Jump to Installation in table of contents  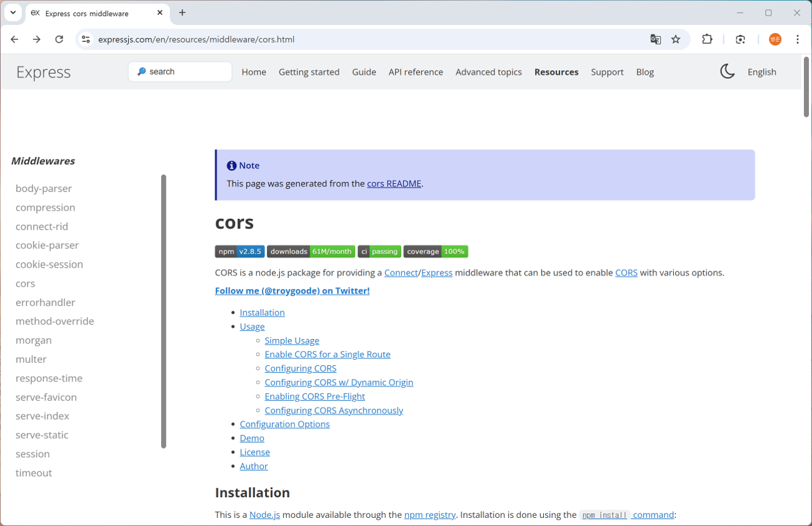pyautogui.click(x=262, y=313)
